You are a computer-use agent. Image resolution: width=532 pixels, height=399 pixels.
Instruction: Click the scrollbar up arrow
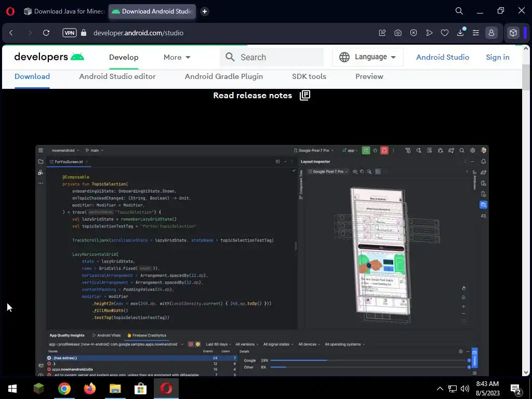pyautogui.click(x=526, y=48)
